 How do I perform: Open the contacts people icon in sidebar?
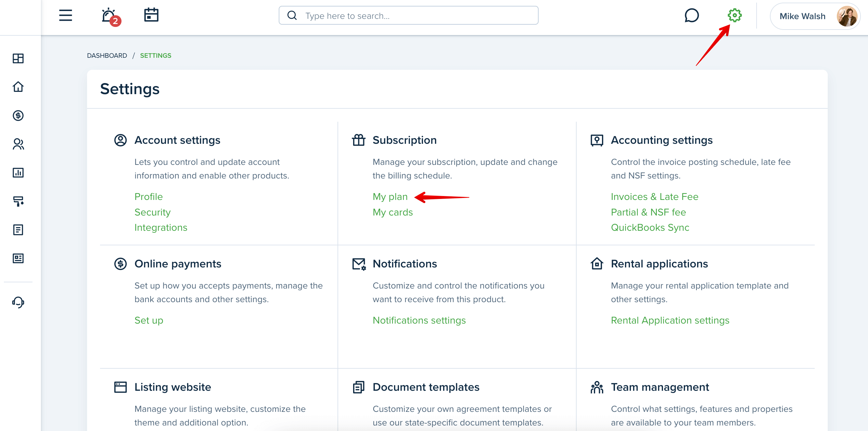coord(18,144)
